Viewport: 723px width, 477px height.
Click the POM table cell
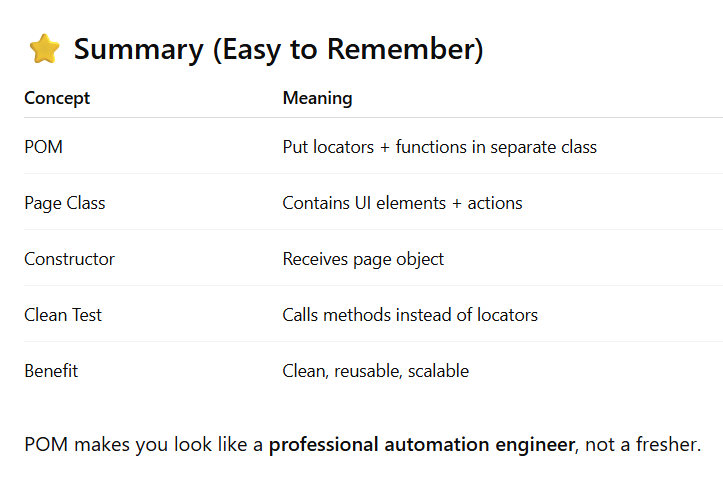coord(43,147)
